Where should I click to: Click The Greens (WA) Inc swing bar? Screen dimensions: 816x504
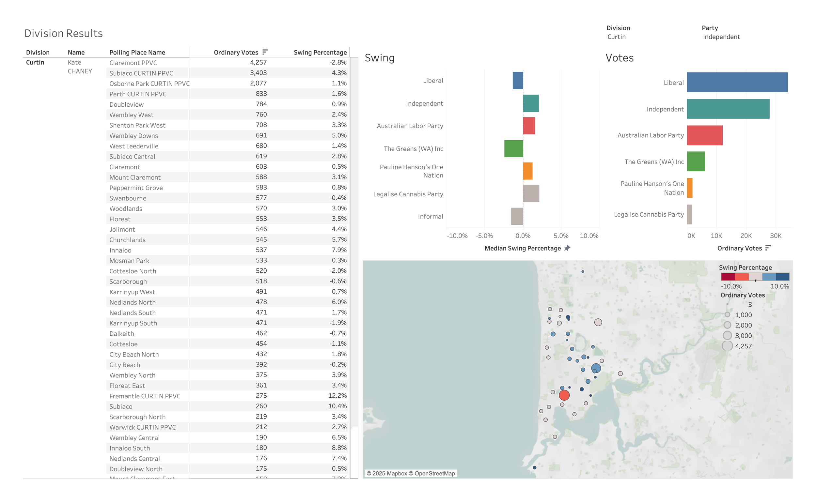click(513, 149)
